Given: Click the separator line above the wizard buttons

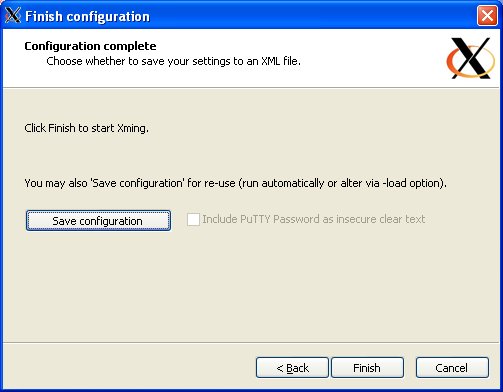Looking at the screenshot, I should click(251, 342).
